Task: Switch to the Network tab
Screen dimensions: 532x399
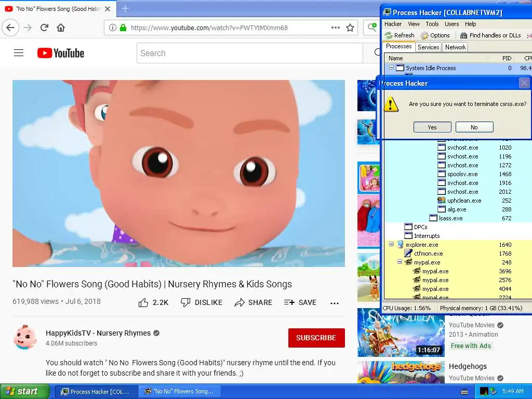Action: (x=455, y=47)
